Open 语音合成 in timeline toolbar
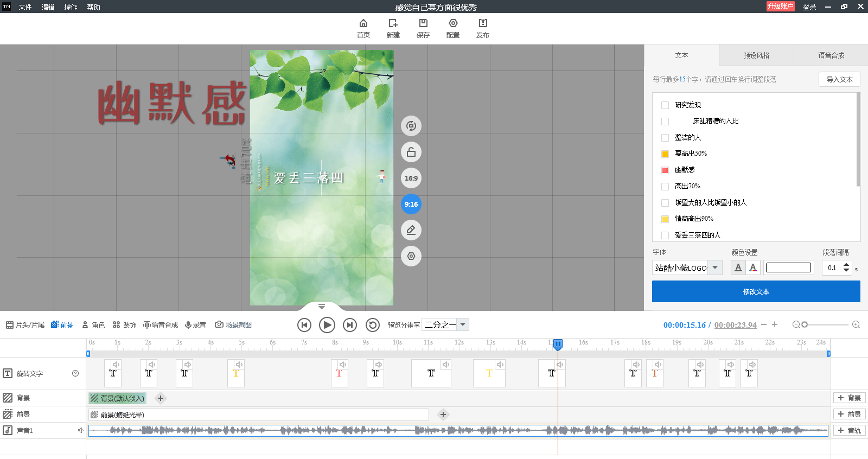 tap(161, 325)
